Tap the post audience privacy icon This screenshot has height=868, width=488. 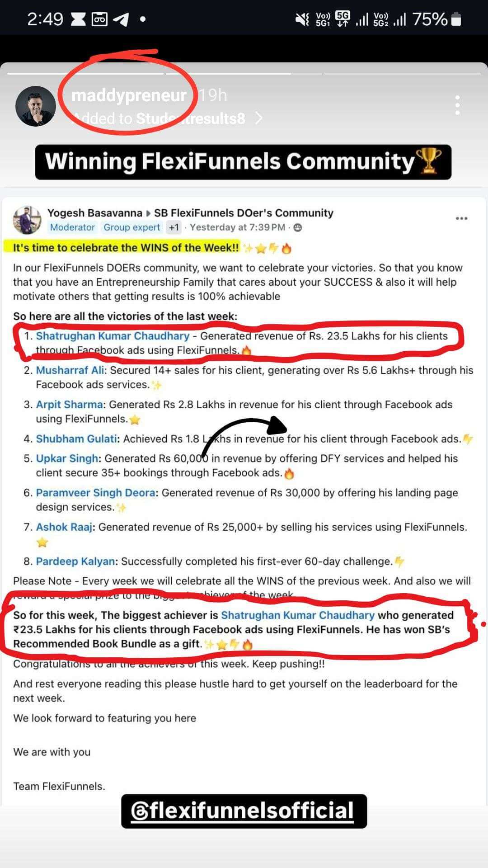(297, 227)
